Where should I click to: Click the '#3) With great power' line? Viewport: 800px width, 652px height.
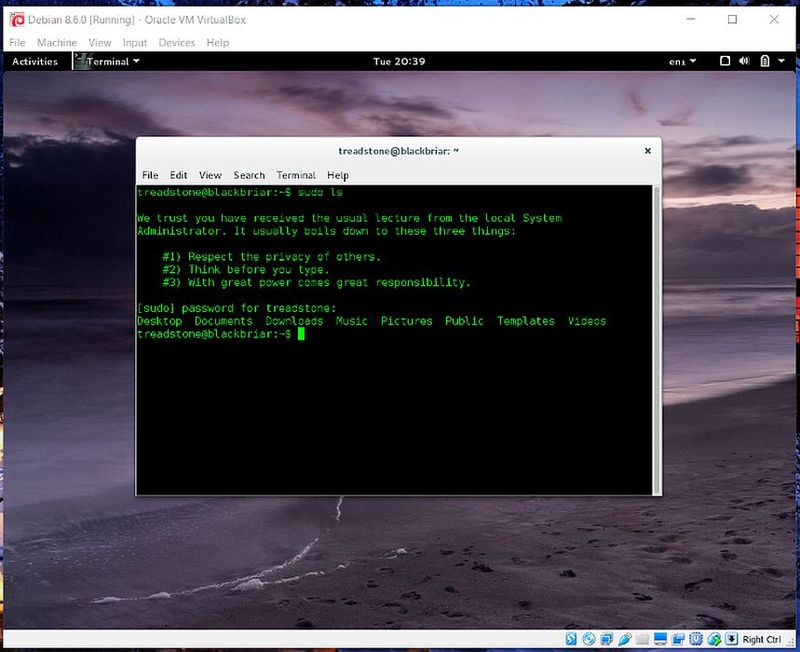coord(316,282)
